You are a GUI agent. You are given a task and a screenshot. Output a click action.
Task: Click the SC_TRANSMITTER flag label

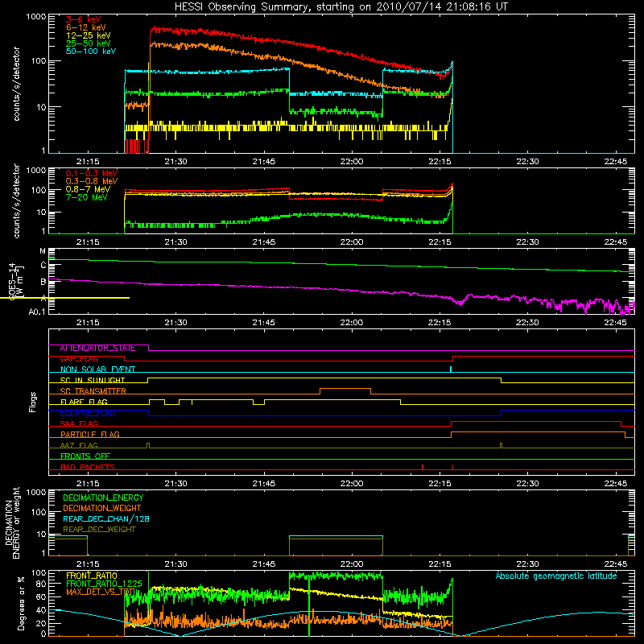93,390
